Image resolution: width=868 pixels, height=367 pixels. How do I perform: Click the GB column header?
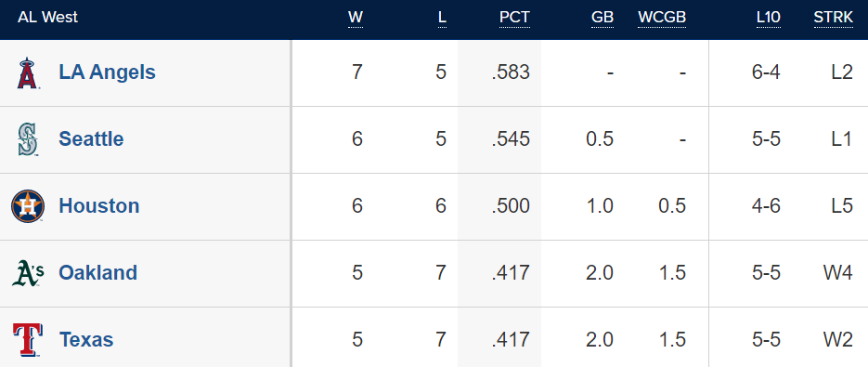coord(602,18)
